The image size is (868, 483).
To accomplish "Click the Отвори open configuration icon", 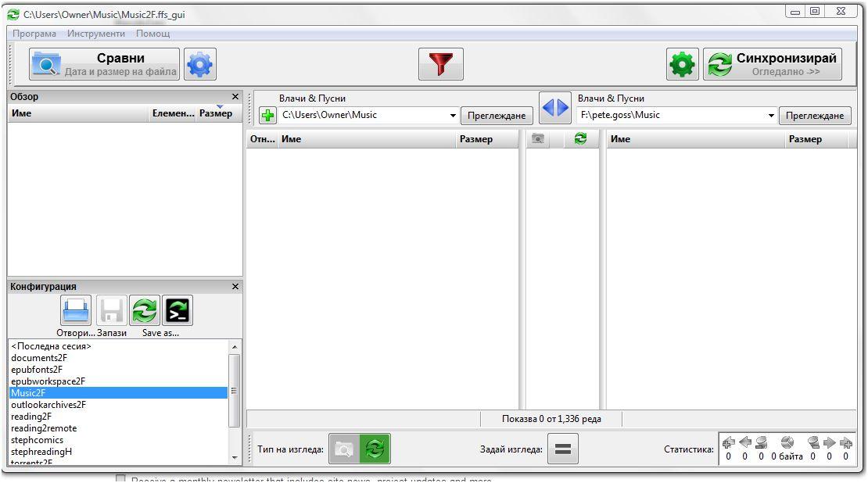I will click(x=76, y=310).
